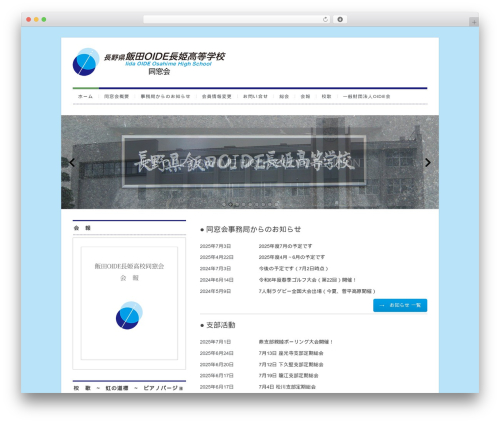Open the 総会 menu item
The width and height of the screenshot is (500, 423).
284,96
